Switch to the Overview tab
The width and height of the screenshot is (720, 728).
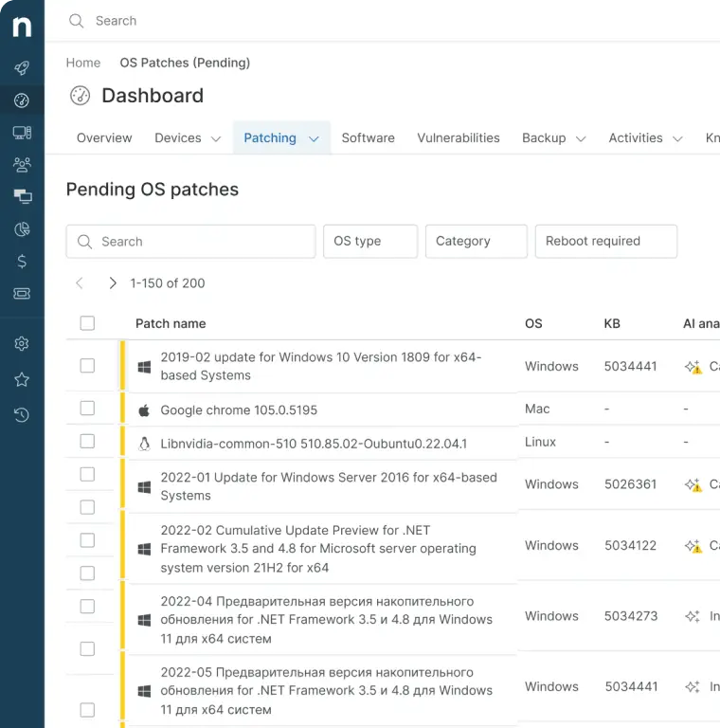104,137
